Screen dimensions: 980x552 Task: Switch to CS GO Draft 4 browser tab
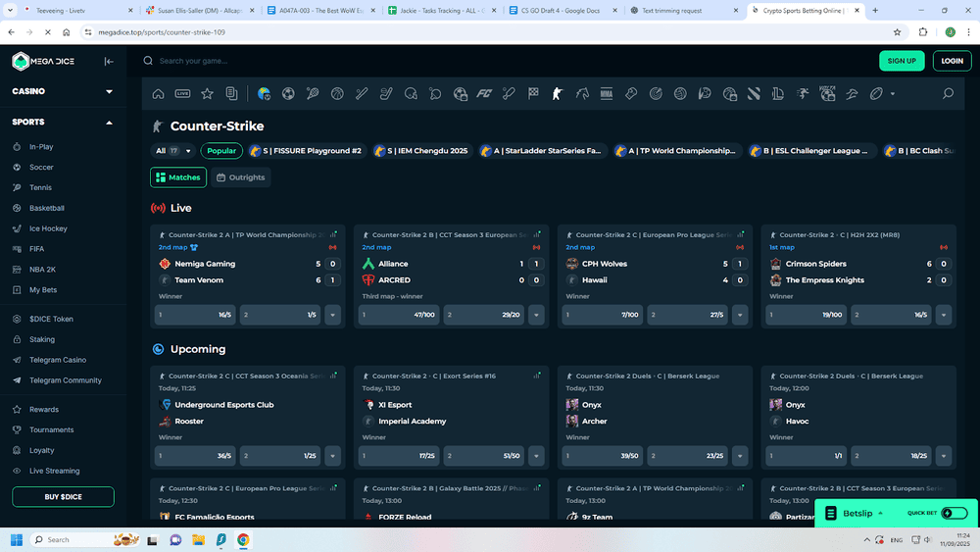563,11
